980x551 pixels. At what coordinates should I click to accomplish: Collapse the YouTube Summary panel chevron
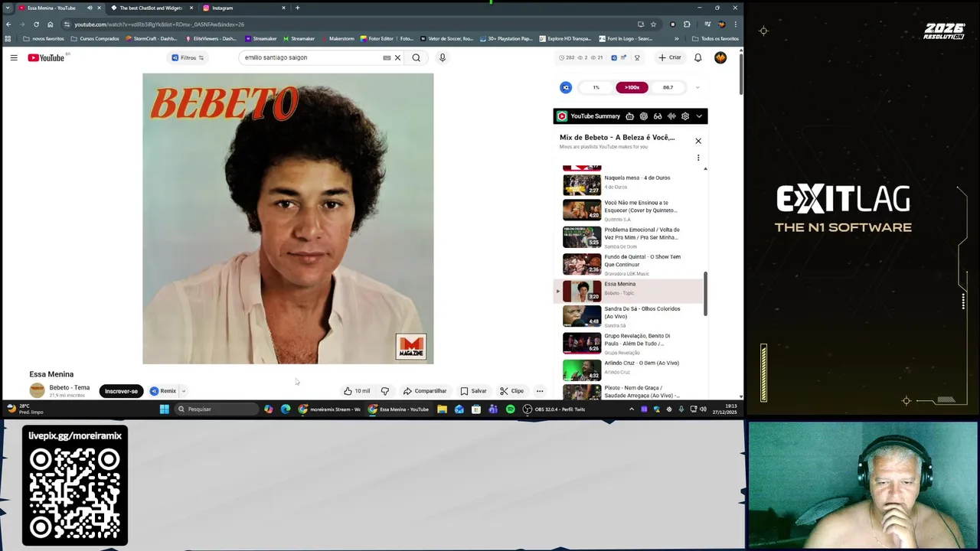(699, 116)
